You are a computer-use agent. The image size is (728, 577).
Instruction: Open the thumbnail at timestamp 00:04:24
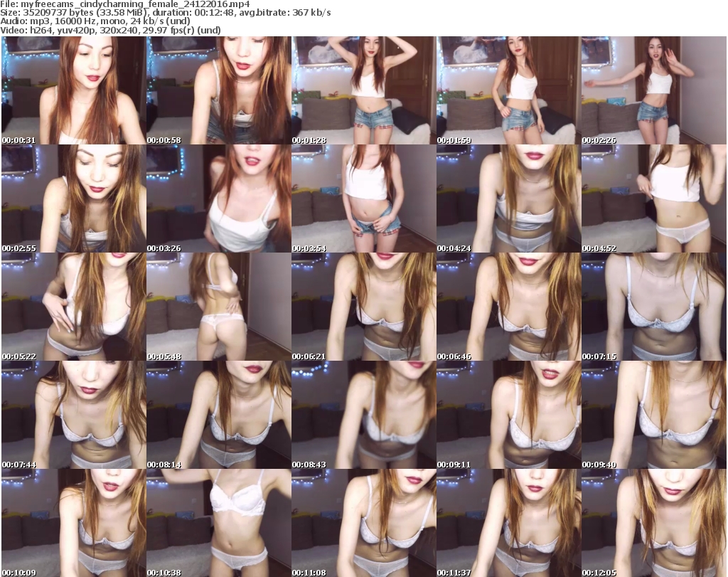[508, 198]
